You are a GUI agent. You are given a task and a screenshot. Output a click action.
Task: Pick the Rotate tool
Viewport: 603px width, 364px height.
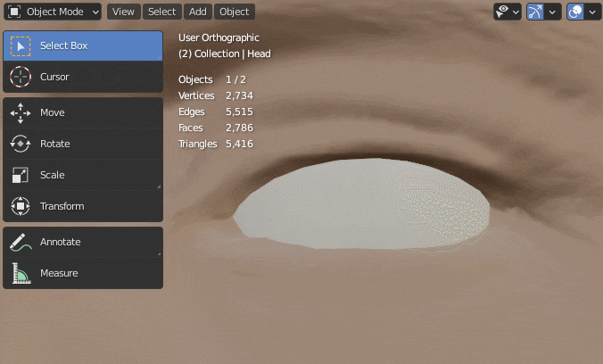point(83,144)
